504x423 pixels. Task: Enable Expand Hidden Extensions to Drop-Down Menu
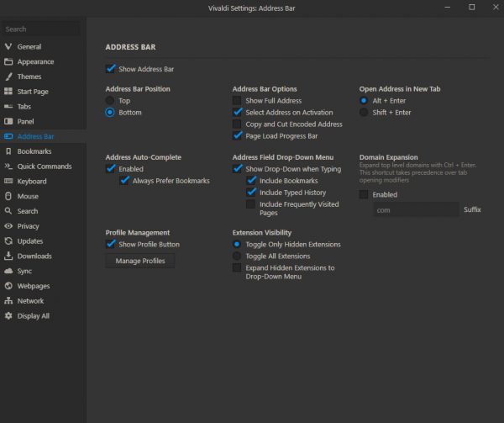237,267
